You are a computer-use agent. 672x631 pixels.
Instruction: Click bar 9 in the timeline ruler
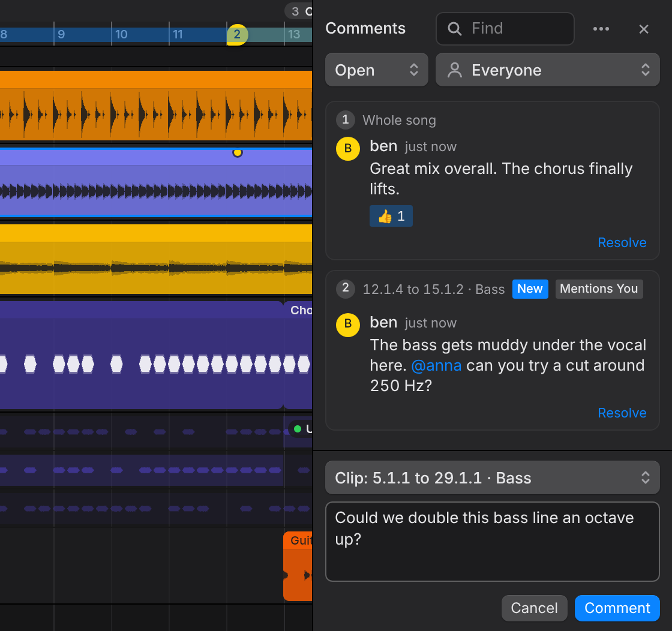point(61,34)
